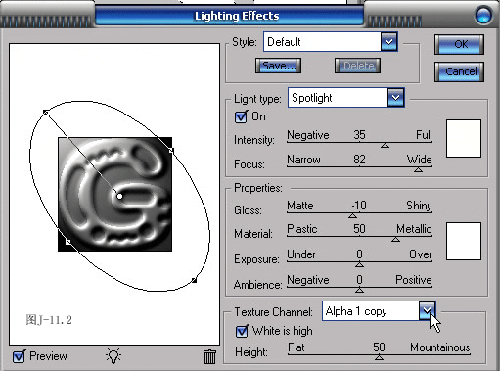Click the Gloss slider handle
This screenshot has height=371, width=500.
[x=352, y=216]
